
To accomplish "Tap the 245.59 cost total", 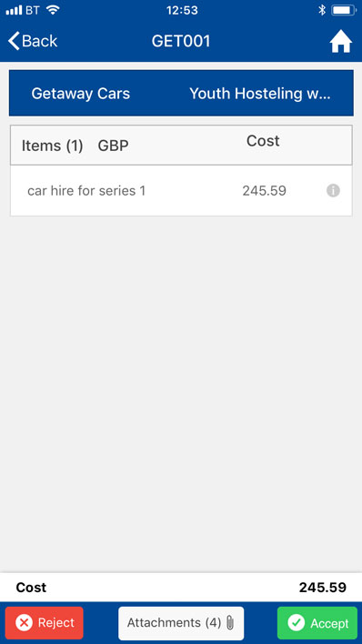I will 323,588.
